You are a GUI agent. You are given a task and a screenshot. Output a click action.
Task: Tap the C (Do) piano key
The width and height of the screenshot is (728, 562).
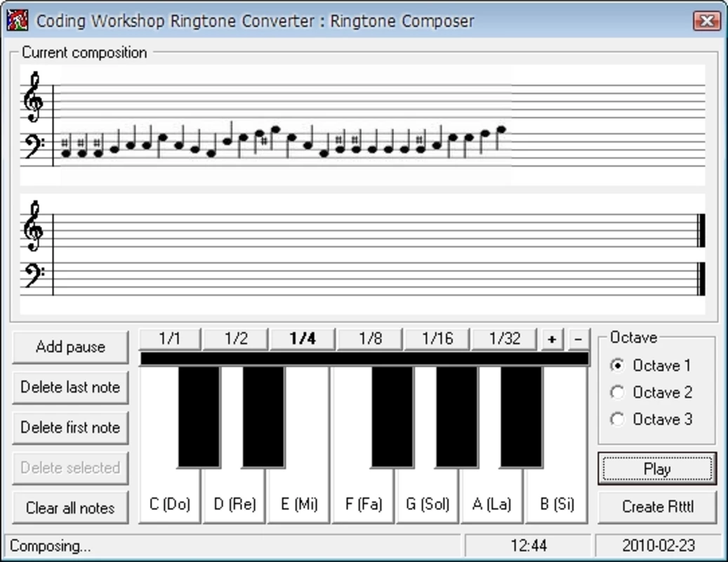pos(170,497)
